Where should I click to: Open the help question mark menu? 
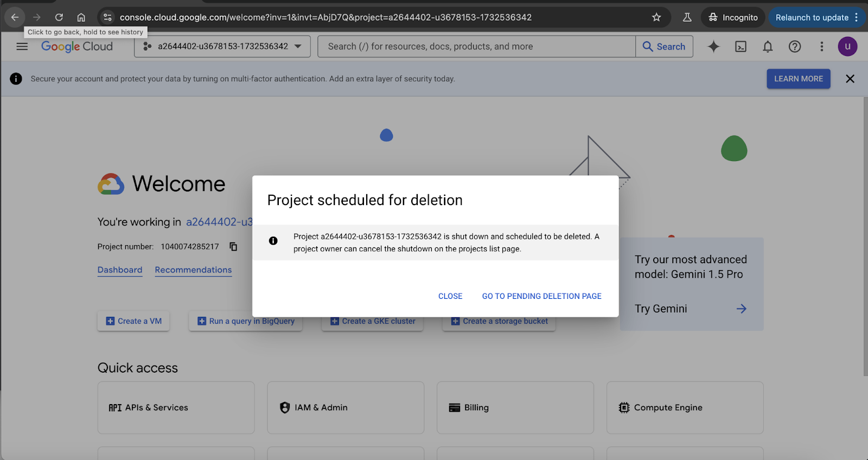[x=795, y=47]
